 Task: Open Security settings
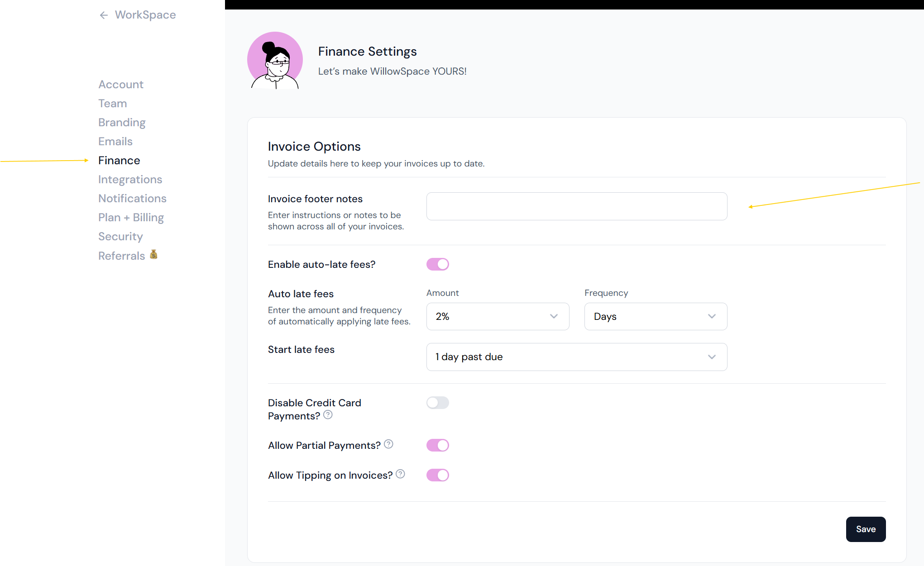[120, 237]
